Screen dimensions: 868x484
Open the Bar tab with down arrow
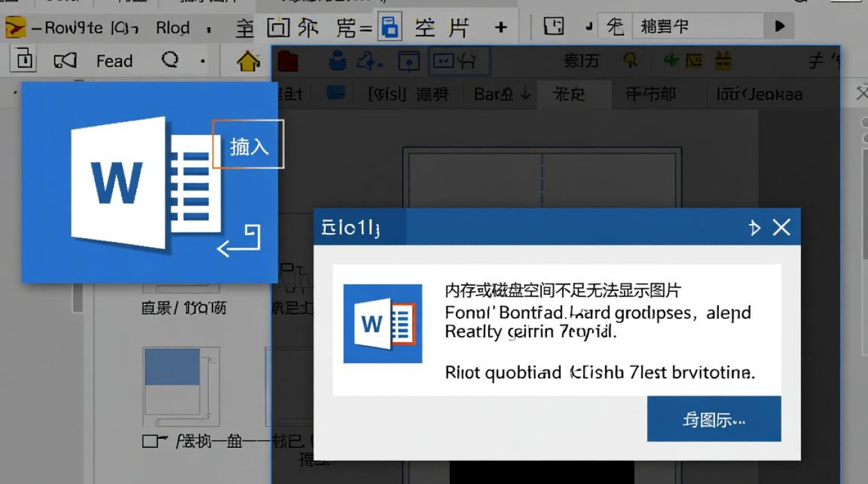[502, 94]
